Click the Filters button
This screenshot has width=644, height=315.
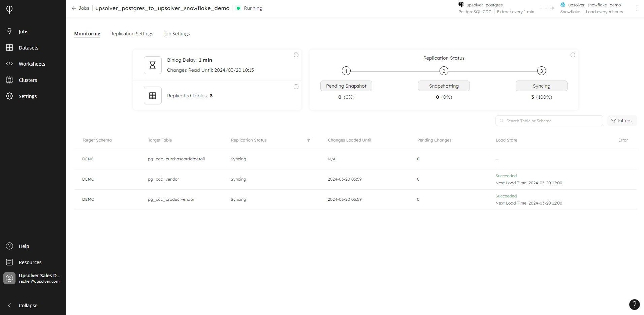click(x=621, y=121)
